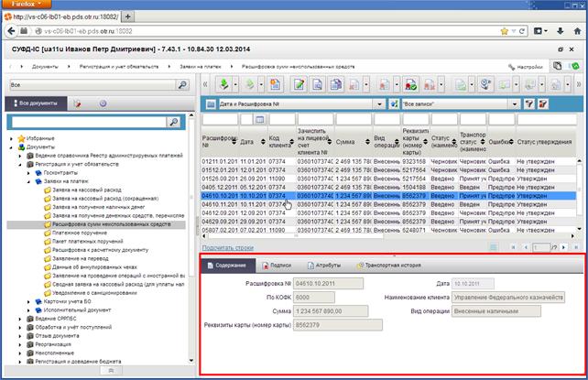
Task: Click the signature verification icon with green check
Action: click(410, 84)
